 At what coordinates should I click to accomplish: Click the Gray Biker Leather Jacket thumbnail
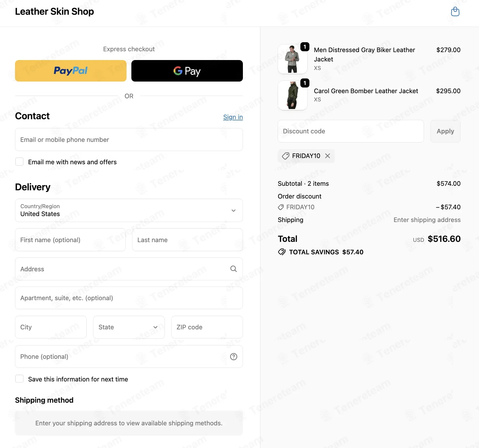point(292,59)
